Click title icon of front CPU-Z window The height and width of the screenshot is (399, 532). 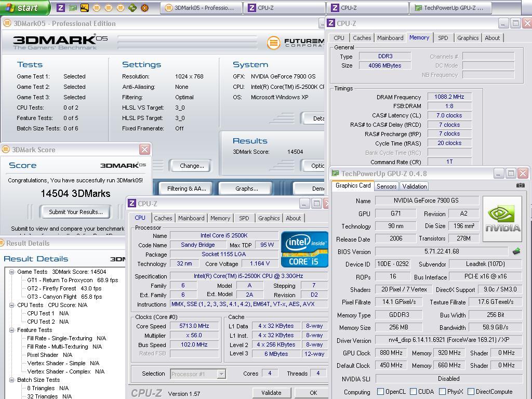[132, 203]
